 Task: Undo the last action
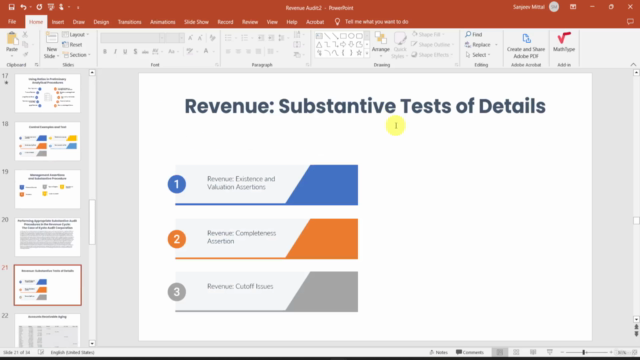23,7
